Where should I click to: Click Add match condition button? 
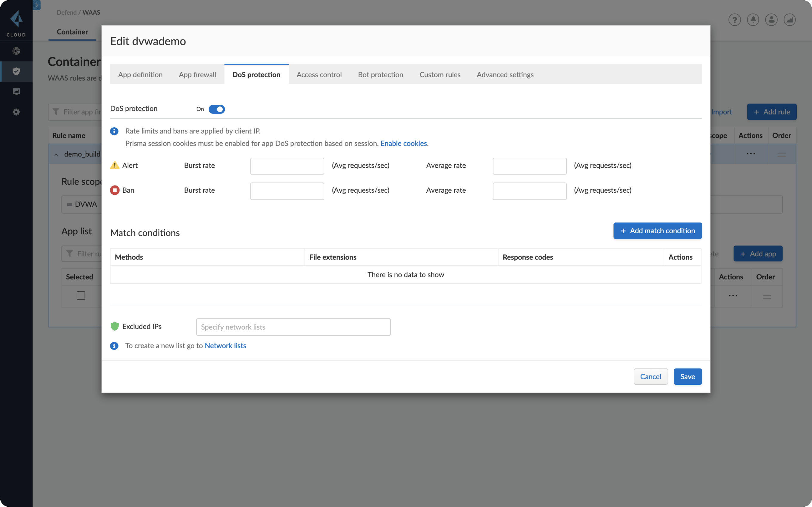[657, 230]
